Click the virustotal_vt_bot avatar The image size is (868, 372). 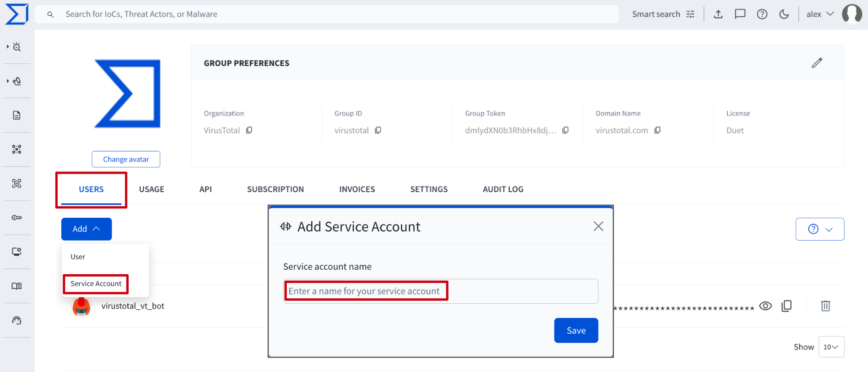pyautogui.click(x=81, y=306)
